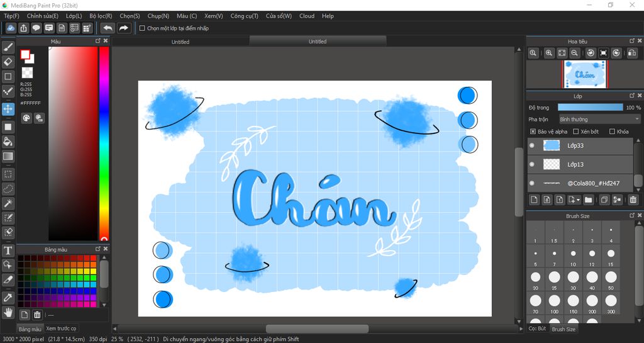
Task: Select the Lasso tool
Action: pyautogui.click(x=8, y=189)
